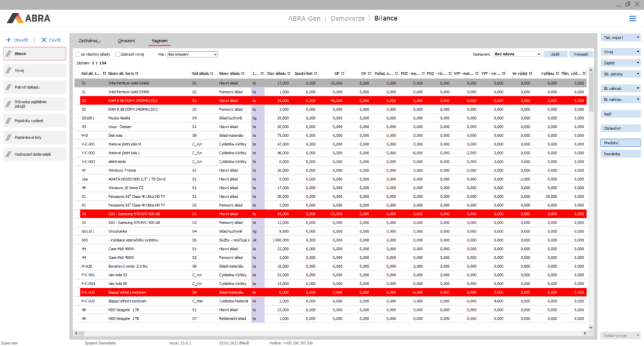The image size is (644, 346).
Task: Switch to the Omezení tab
Action: 127,41
